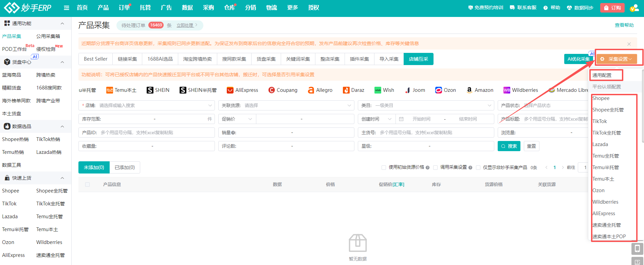Switch to the 链接采集 tab

[127, 59]
